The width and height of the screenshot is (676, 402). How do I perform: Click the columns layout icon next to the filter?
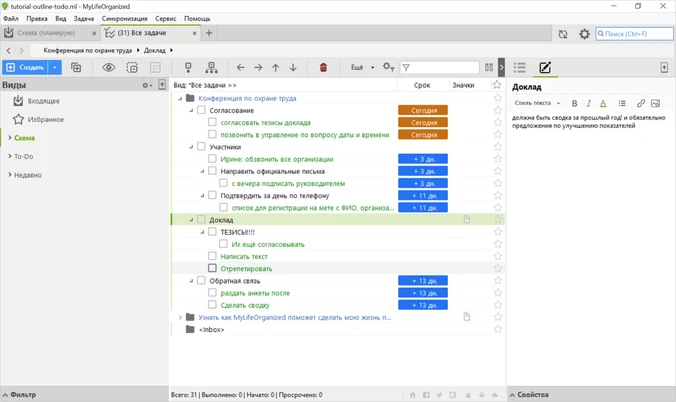point(489,67)
